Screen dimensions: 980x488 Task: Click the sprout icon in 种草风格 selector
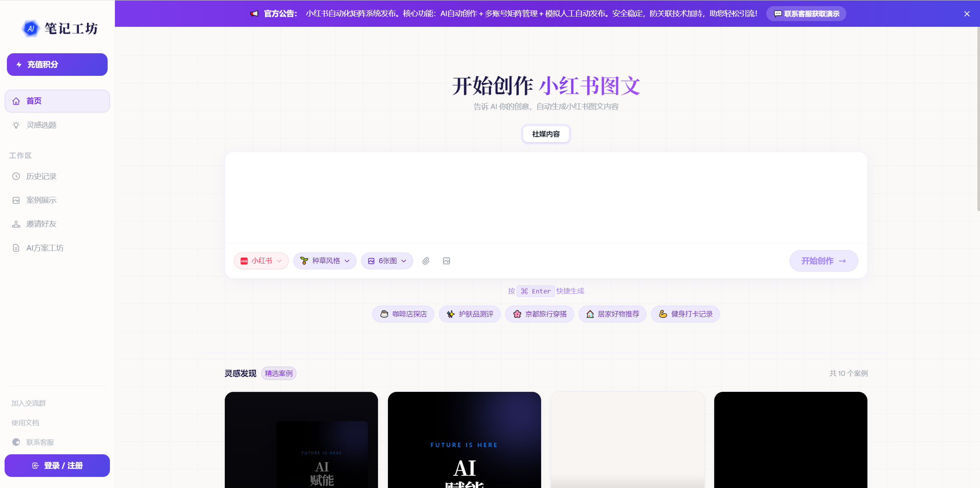coord(304,261)
